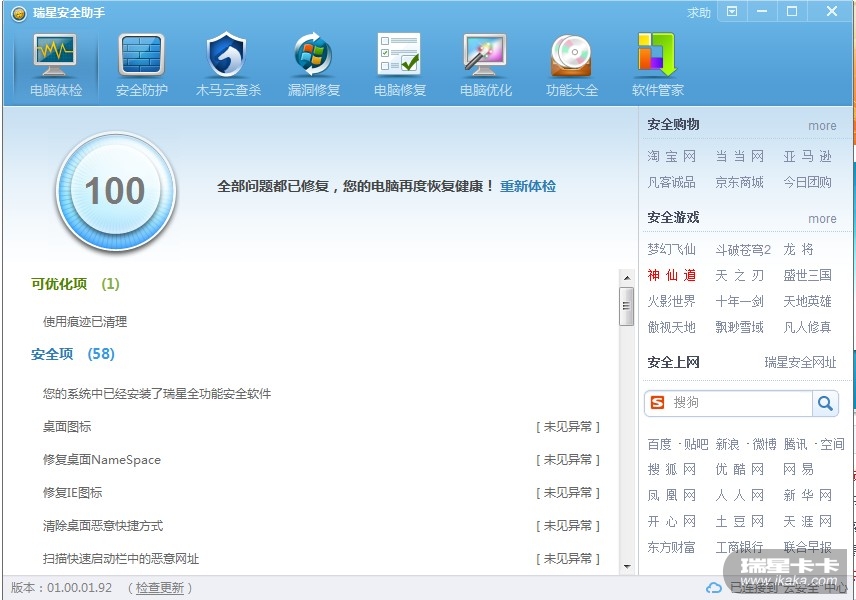The image size is (856, 600).
Task: Open the 漏洞修复 Windows patch icon
Action: [x=313, y=64]
